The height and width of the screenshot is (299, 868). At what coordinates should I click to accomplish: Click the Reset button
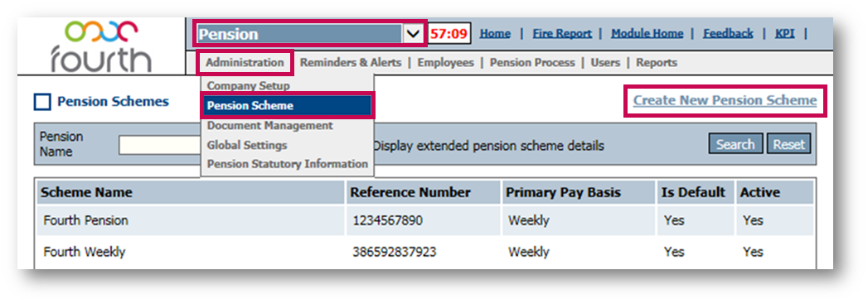coord(789,144)
